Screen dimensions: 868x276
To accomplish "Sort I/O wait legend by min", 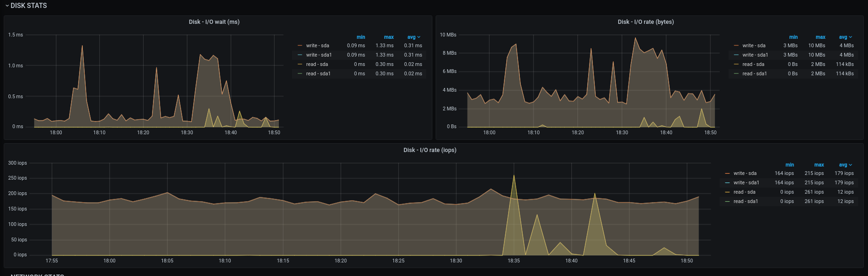I will pyautogui.click(x=361, y=37).
